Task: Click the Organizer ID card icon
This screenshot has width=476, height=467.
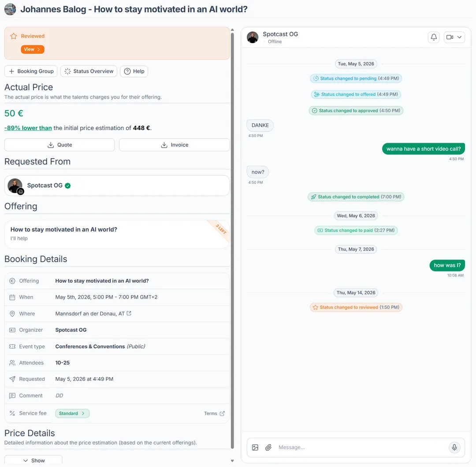Action: (12, 330)
